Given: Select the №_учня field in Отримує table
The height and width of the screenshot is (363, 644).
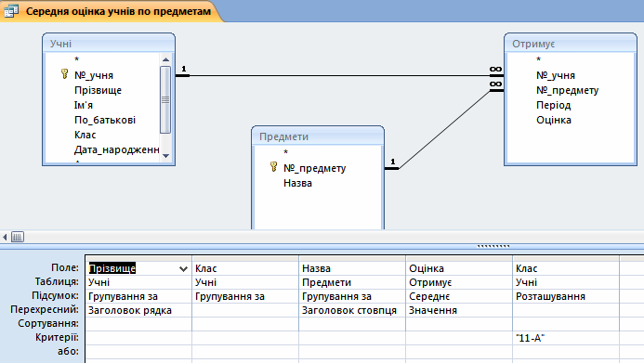Looking at the screenshot, I should tap(556, 75).
